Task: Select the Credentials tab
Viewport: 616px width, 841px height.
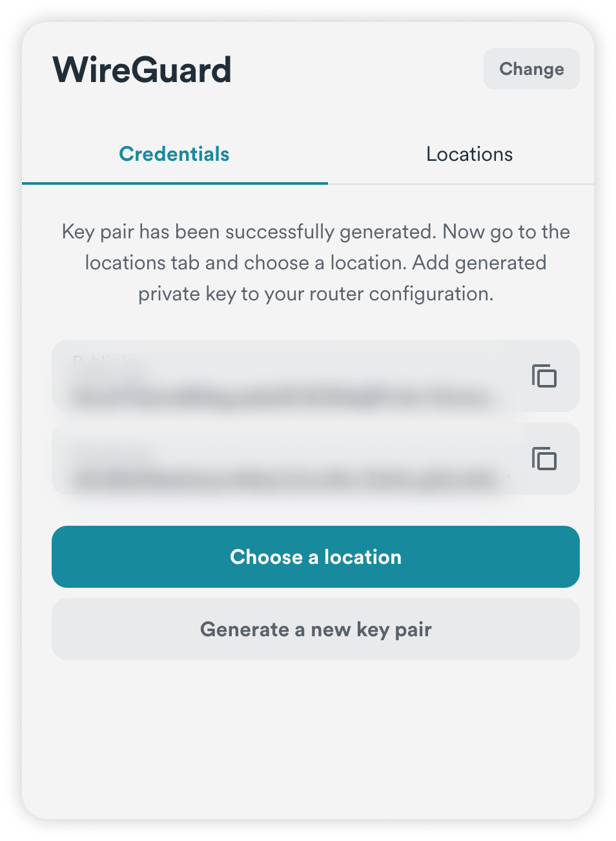Action: point(174,154)
